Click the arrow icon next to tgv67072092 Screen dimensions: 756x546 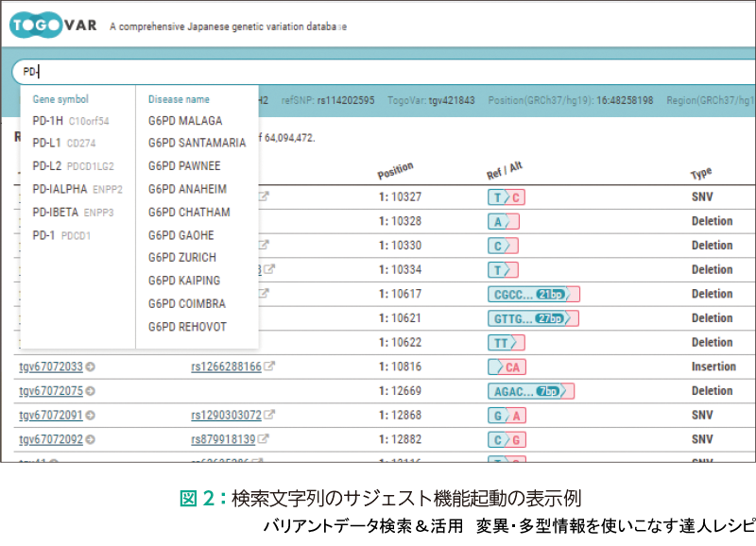[x=92, y=439]
